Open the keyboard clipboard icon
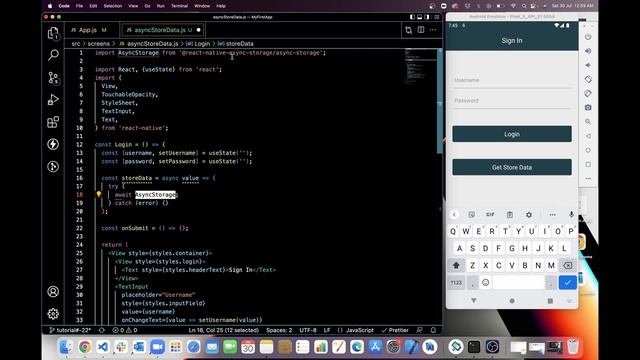 click(x=509, y=215)
